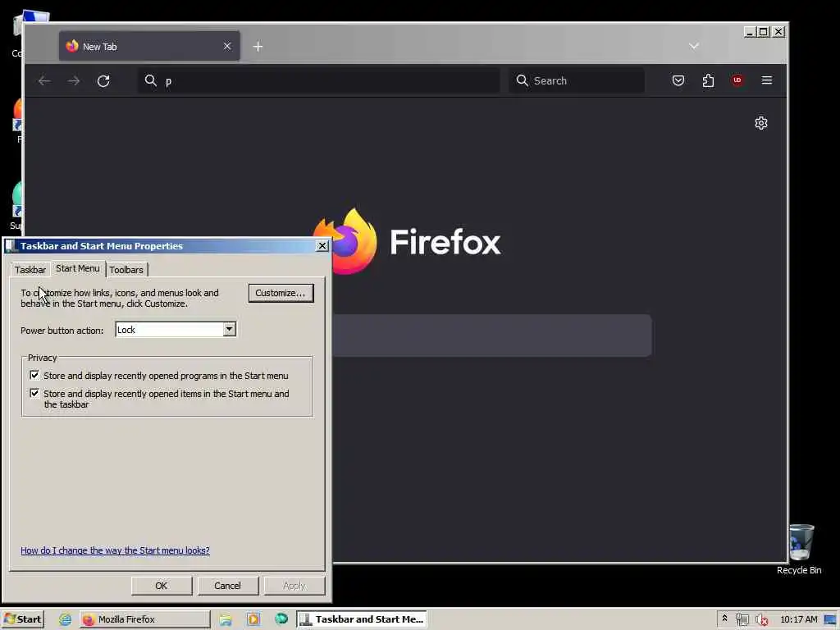The width and height of the screenshot is (840, 630).
Task: Open the Extensions puzzle icon
Action: click(x=708, y=80)
